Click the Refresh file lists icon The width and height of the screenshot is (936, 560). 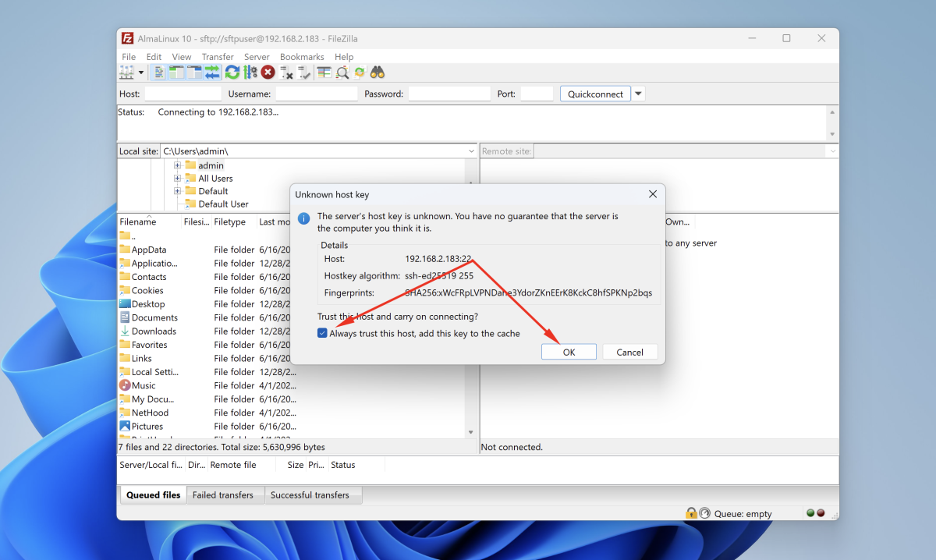232,73
